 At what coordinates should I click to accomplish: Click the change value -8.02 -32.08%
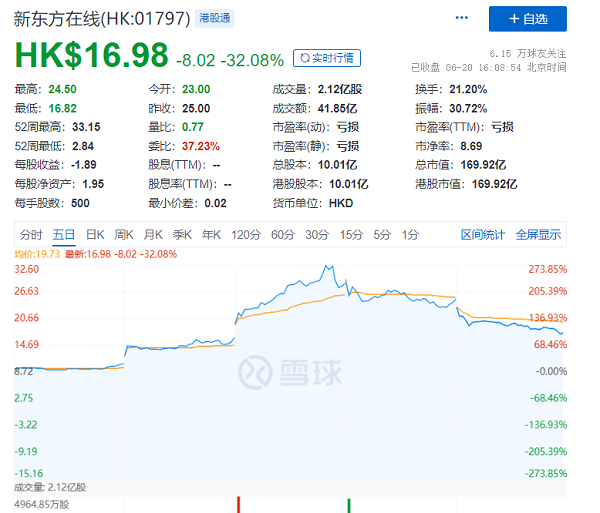click(x=230, y=60)
